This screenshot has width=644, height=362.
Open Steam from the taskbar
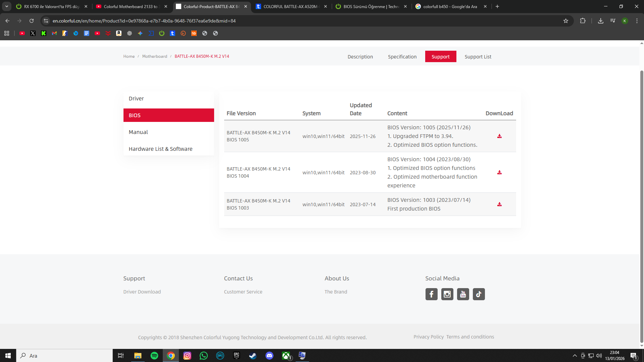click(253, 356)
